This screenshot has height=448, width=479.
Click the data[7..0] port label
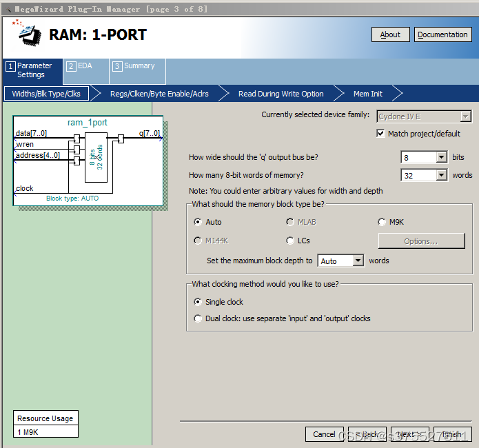[x=31, y=133]
